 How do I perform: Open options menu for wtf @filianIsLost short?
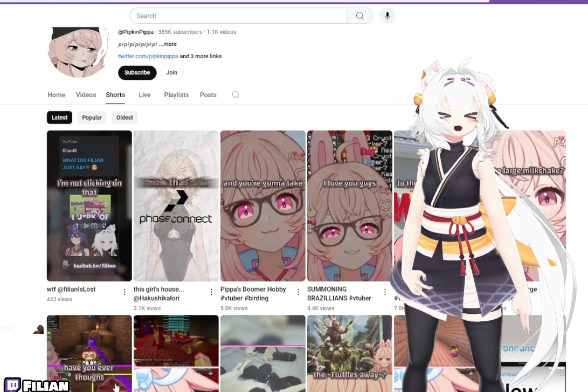pos(124,292)
